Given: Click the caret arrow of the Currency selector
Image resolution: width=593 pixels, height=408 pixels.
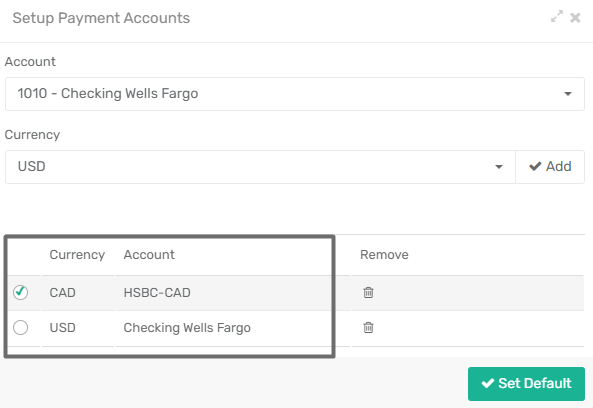Looking at the screenshot, I should 499,167.
